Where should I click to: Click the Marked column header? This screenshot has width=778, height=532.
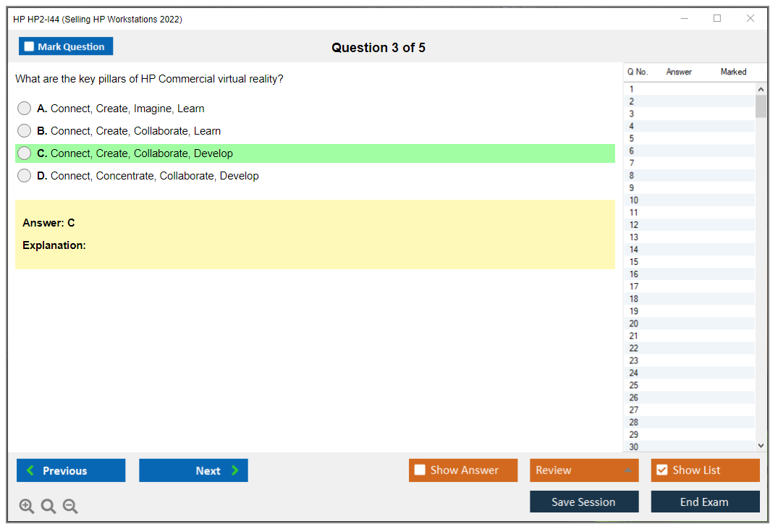coord(733,72)
